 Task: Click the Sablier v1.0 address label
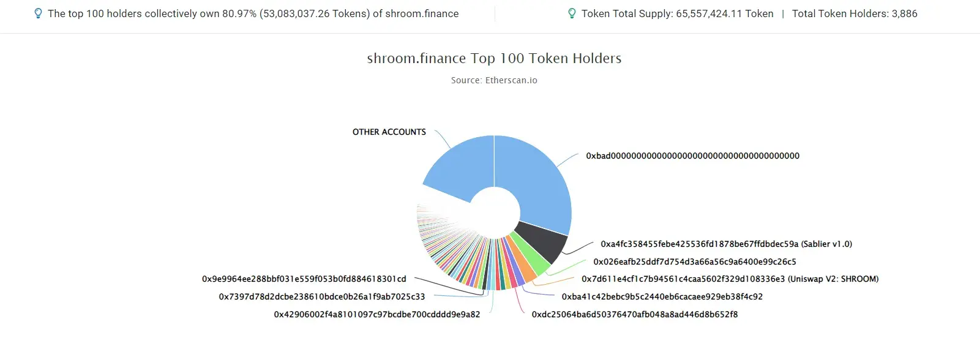[726, 244]
